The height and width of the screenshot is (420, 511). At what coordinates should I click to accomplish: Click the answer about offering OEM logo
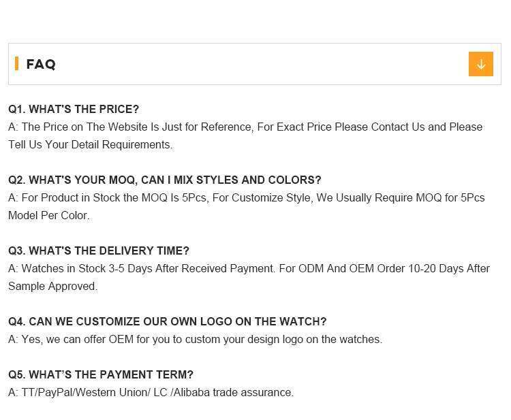point(195,339)
